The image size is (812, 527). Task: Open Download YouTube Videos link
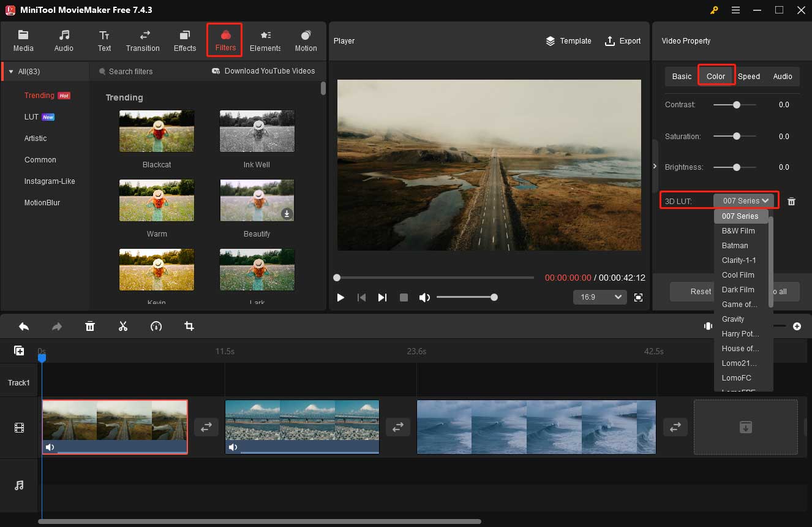click(x=263, y=71)
